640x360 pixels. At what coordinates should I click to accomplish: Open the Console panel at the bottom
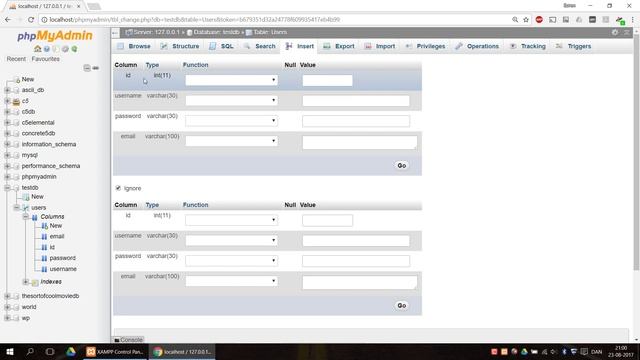(x=129, y=340)
